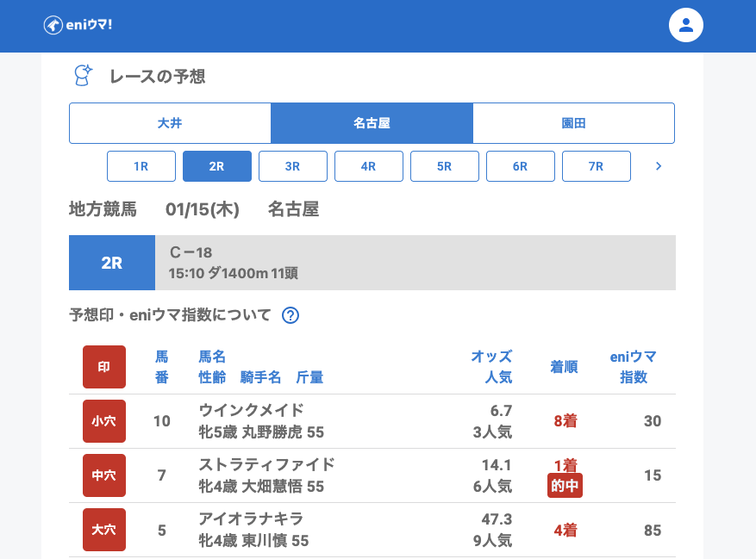The width and height of the screenshot is (756, 559).
Task: Open the user profile icon
Action: point(686,25)
